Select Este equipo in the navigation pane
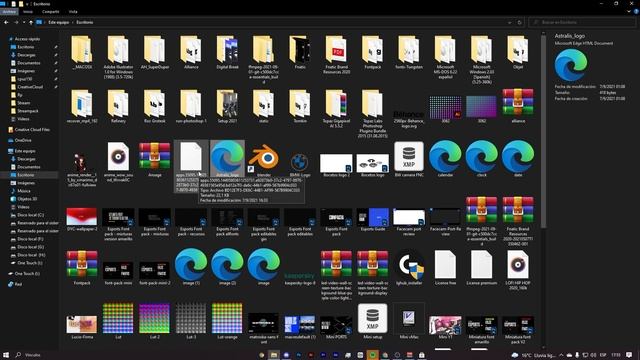This screenshot has width=640, height=360. click(x=25, y=151)
